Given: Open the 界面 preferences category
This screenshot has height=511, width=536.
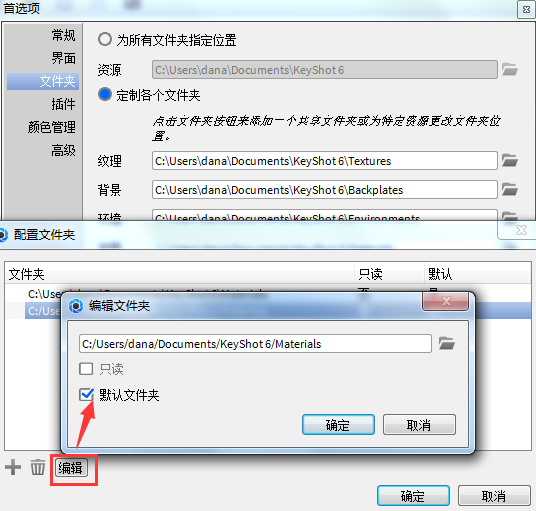Looking at the screenshot, I should [63, 58].
